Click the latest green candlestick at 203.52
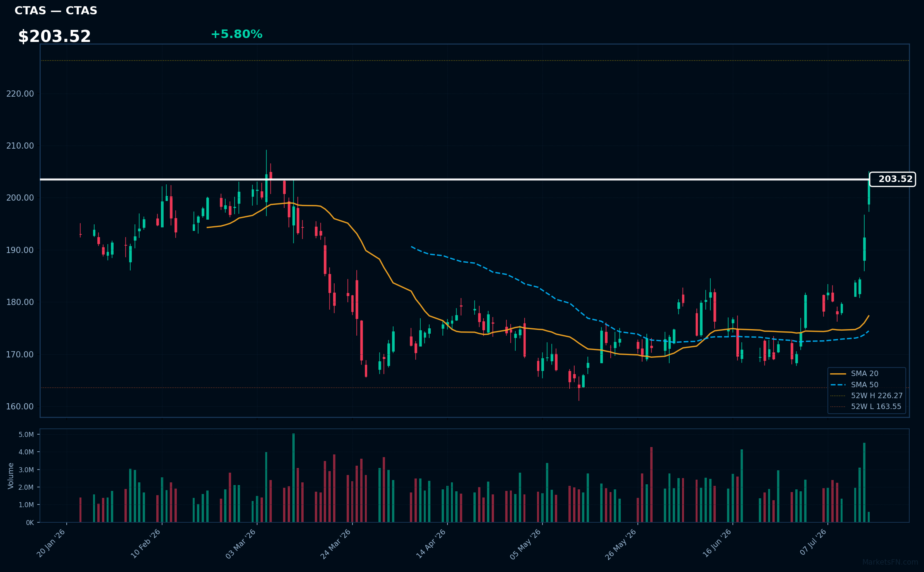This screenshot has width=924, height=572. click(x=869, y=192)
